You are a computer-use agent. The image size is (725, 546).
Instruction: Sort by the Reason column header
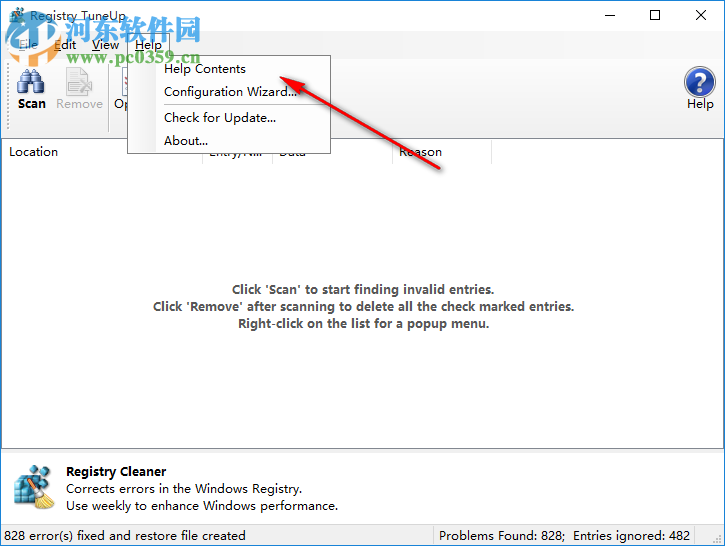[x=442, y=152]
